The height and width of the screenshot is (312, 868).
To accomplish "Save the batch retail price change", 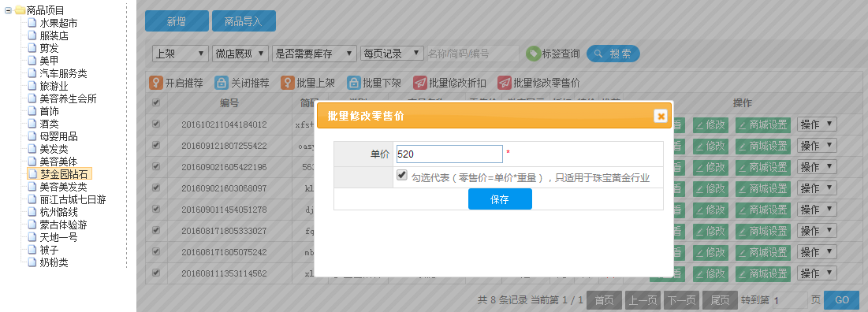I will 500,199.
